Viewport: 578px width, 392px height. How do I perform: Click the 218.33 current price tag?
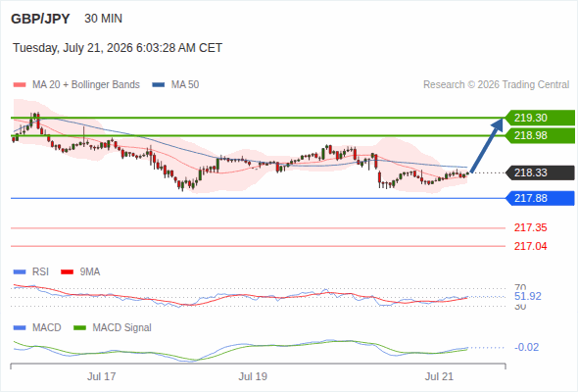click(540, 172)
